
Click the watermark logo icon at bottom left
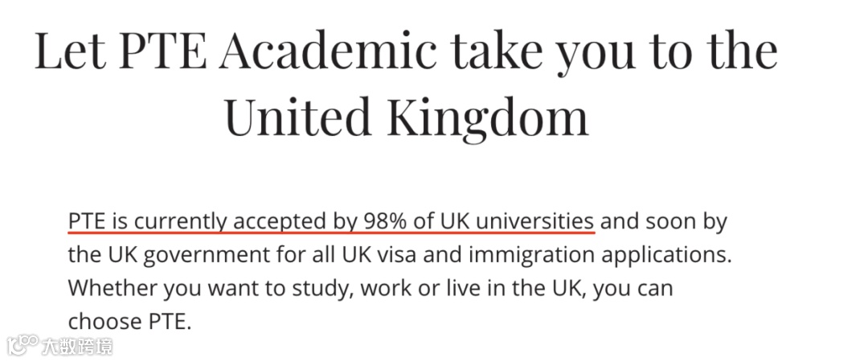(x=24, y=346)
